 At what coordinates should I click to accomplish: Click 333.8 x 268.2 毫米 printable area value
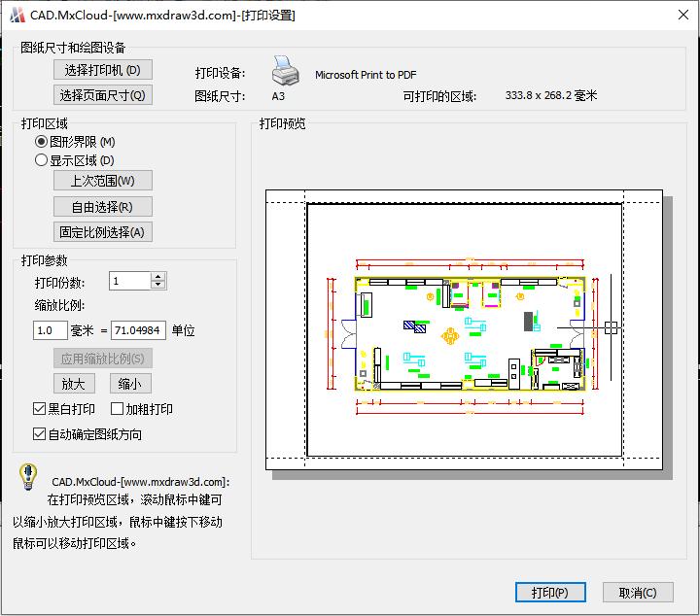click(551, 95)
